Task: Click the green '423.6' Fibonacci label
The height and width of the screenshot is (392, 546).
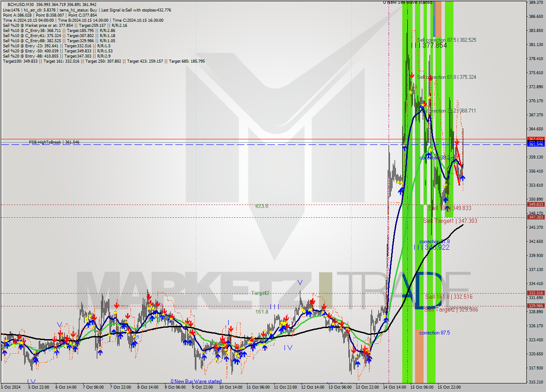Action: coord(261,206)
